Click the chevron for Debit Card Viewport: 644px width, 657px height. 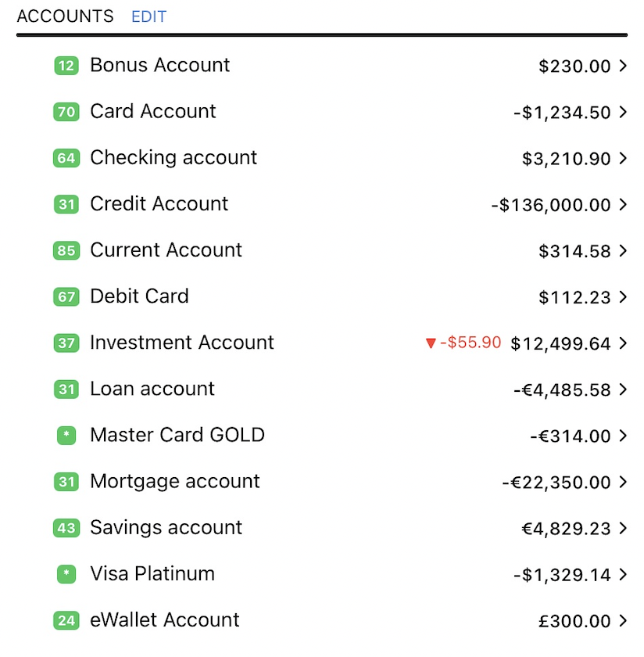tap(623, 297)
